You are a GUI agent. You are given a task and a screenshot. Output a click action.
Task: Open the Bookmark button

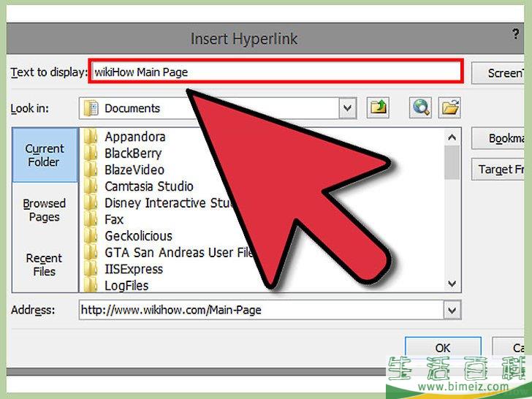point(498,138)
